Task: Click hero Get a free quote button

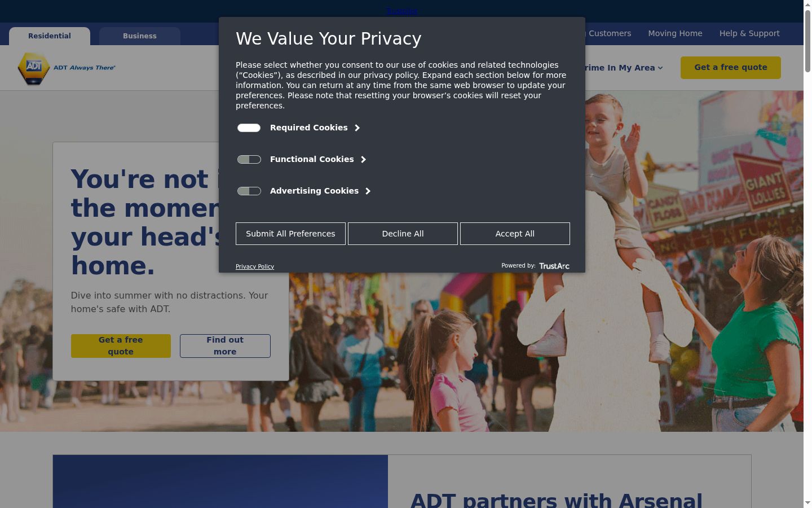Action: click(121, 345)
